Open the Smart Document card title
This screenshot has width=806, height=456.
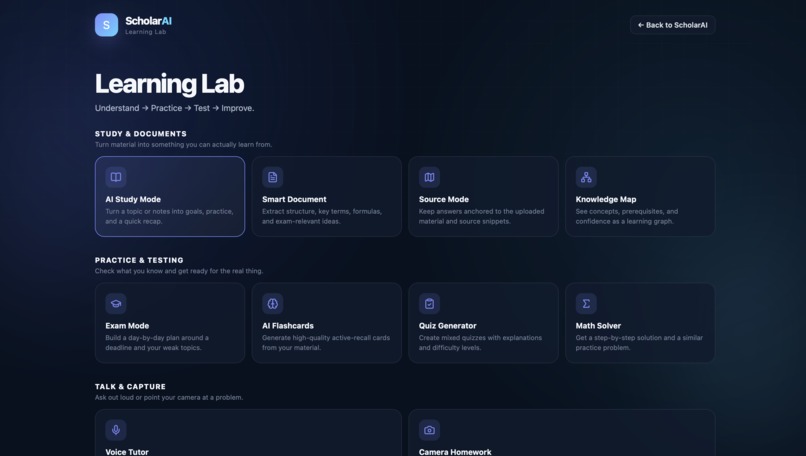pyautogui.click(x=294, y=199)
